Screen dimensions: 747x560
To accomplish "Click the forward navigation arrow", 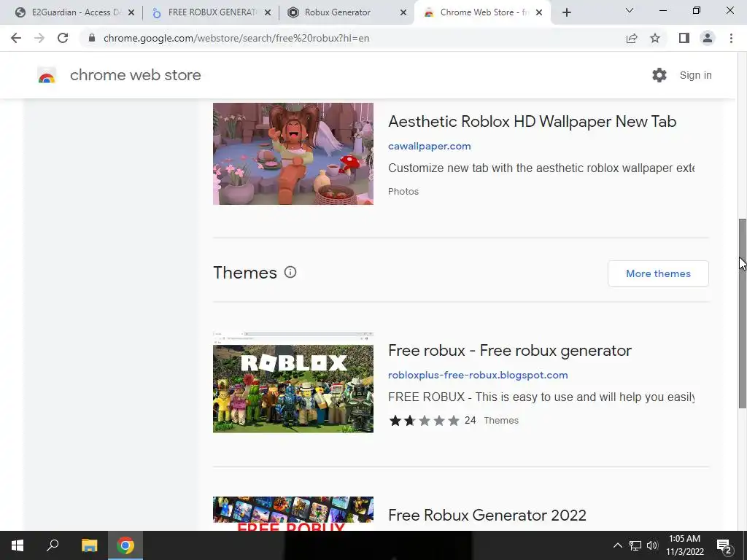I will pos(39,38).
